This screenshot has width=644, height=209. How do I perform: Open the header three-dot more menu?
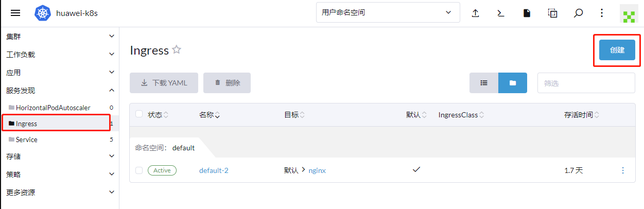(x=602, y=13)
